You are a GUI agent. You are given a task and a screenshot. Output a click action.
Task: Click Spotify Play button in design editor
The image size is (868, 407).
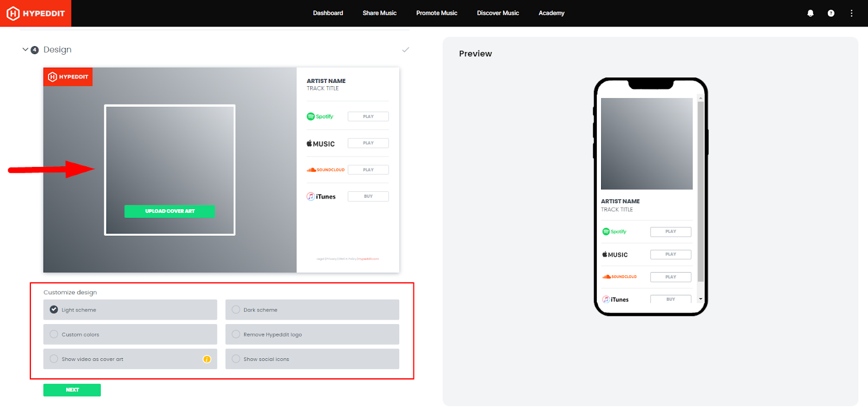click(x=368, y=117)
